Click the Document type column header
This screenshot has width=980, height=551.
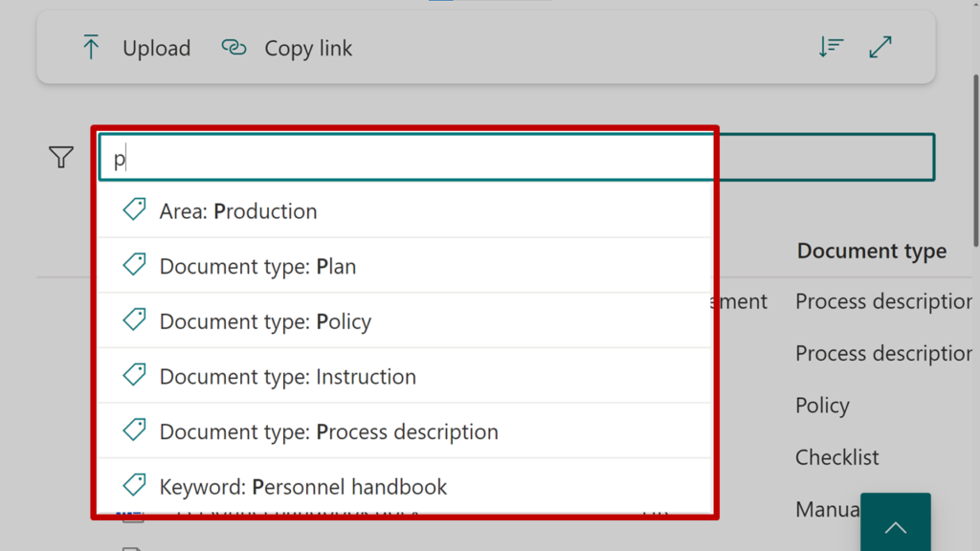click(x=871, y=251)
